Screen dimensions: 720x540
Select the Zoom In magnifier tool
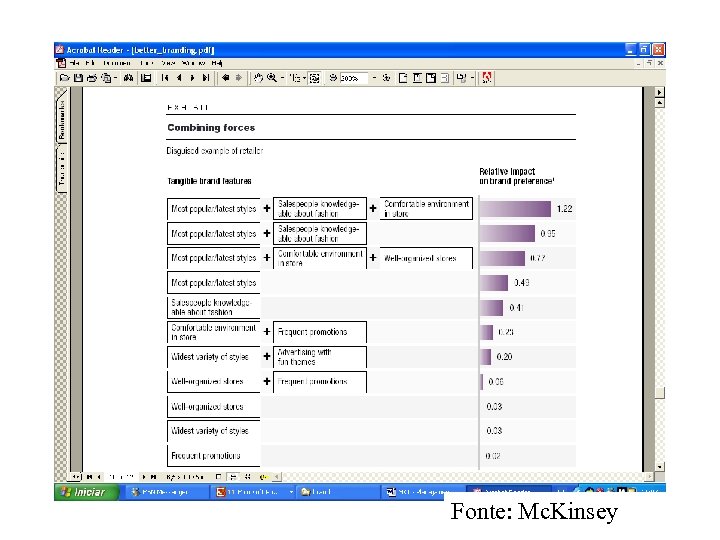pos(272,78)
